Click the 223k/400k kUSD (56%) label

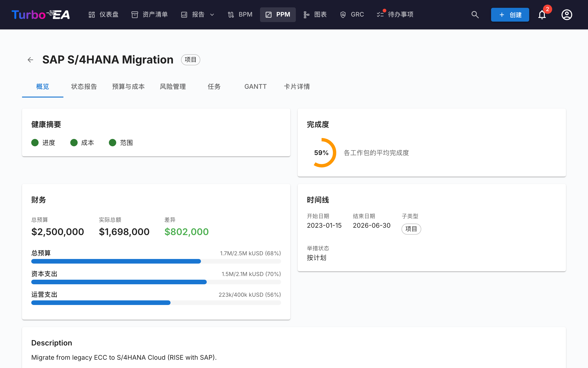[x=250, y=295]
